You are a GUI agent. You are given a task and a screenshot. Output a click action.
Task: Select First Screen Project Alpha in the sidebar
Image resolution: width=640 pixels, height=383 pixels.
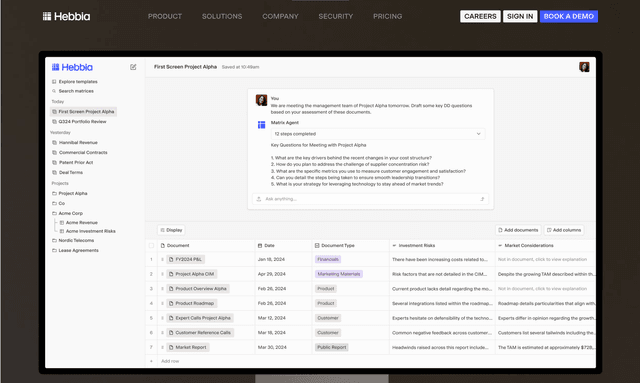(83, 111)
